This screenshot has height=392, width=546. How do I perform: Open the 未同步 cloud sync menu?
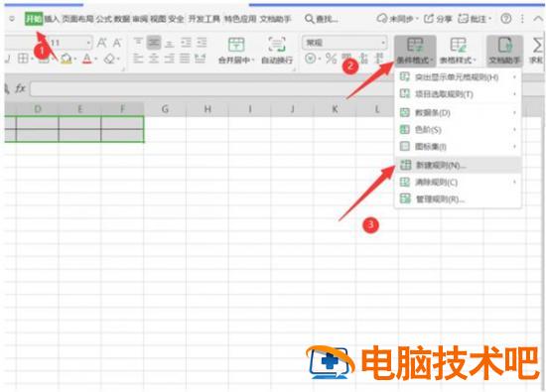398,19
